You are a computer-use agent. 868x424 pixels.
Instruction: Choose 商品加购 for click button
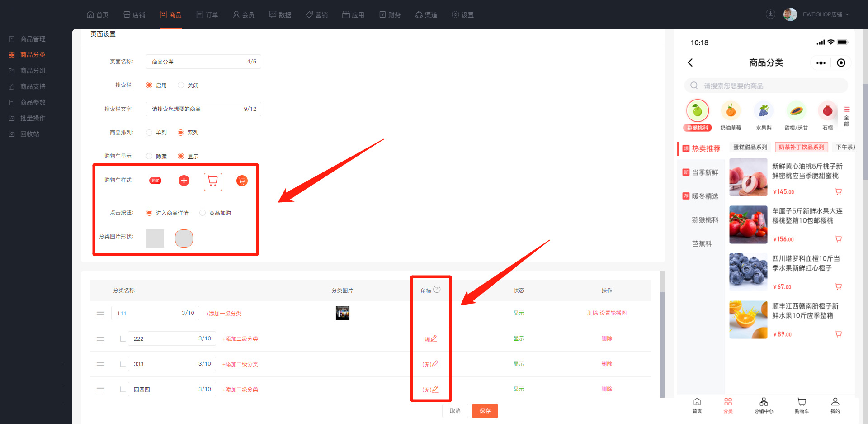point(203,213)
